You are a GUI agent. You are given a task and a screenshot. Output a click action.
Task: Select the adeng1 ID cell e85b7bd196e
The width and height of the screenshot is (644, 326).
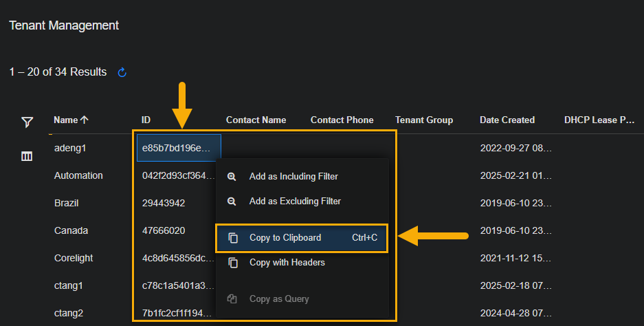179,148
